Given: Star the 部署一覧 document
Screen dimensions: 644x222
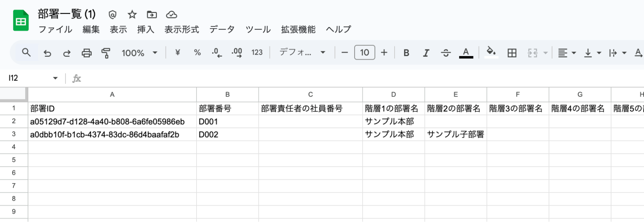Looking at the screenshot, I should tap(132, 15).
